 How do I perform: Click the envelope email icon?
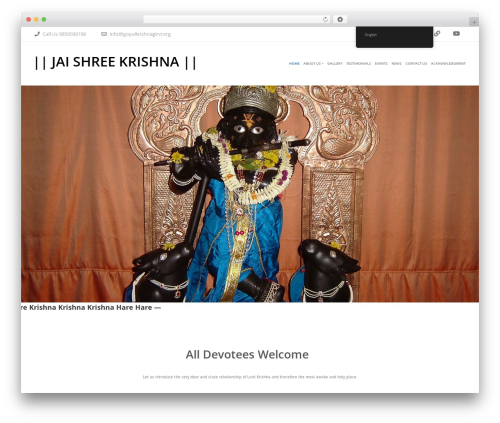(104, 34)
